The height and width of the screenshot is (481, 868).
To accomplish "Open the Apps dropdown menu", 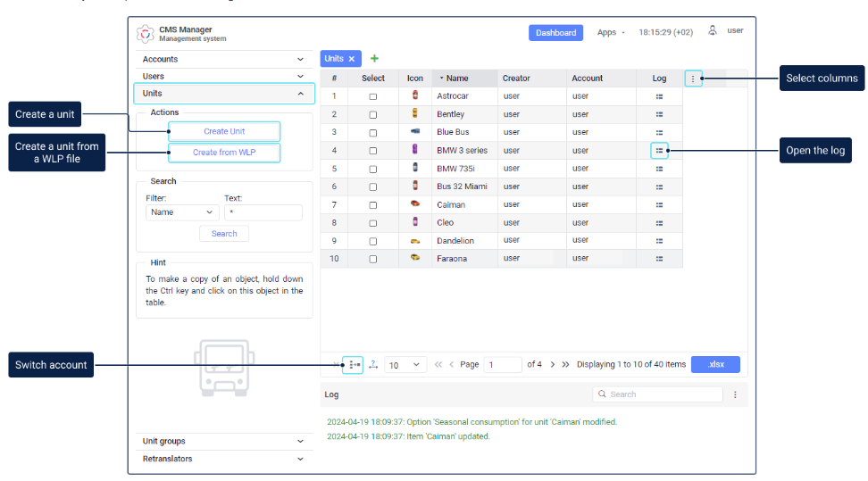I will [x=611, y=33].
